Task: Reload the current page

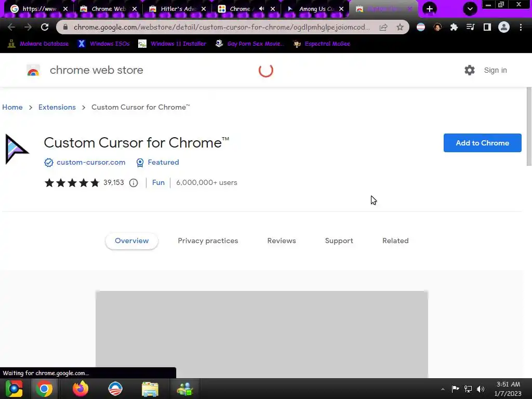Action: point(45,27)
